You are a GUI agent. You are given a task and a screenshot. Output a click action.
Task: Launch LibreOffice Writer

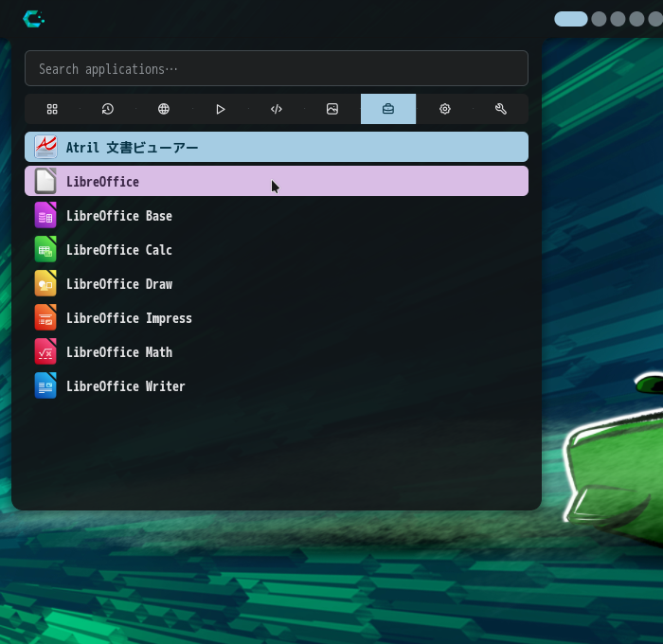[277, 385]
